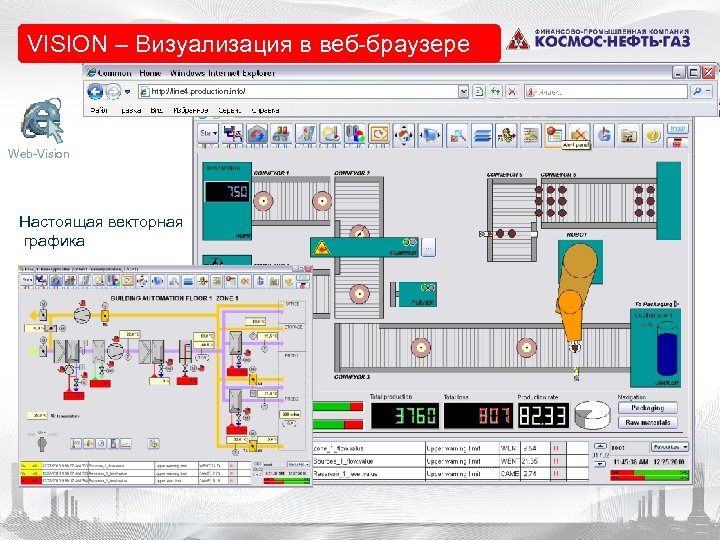The height and width of the screenshot is (540, 720).
Task: Click the highlighted Alert panel toolbar icon
Action: coord(555,134)
